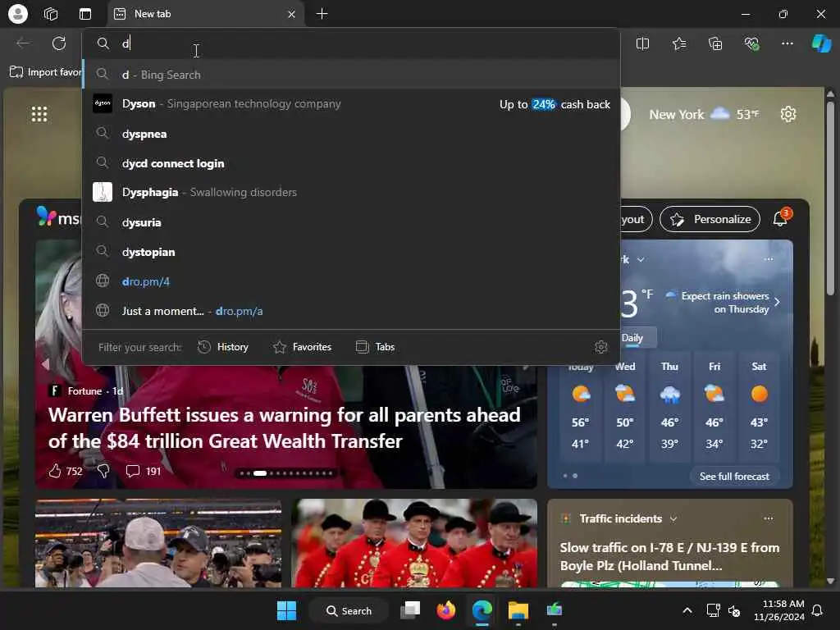This screenshot has height=630, width=840.
Task: Open the dro.pm/4 suggestion
Action: tap(351, 281)
